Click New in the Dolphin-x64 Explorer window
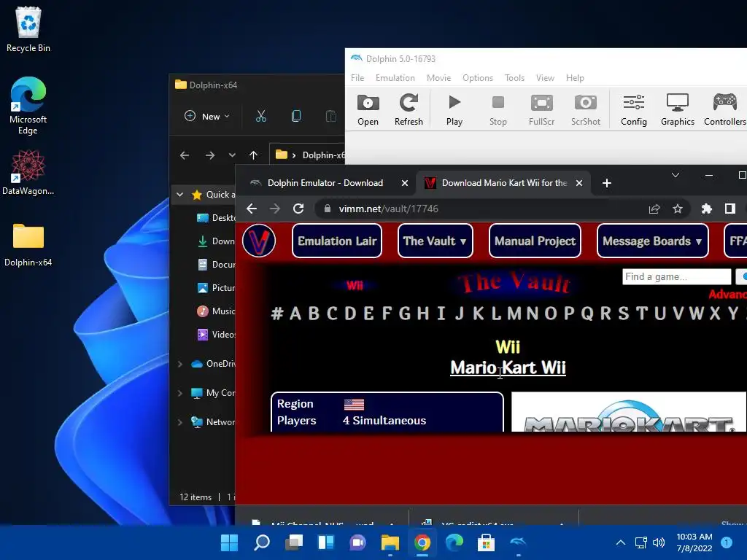Viewport: 747px width, 560px height. tap(206, 116)
